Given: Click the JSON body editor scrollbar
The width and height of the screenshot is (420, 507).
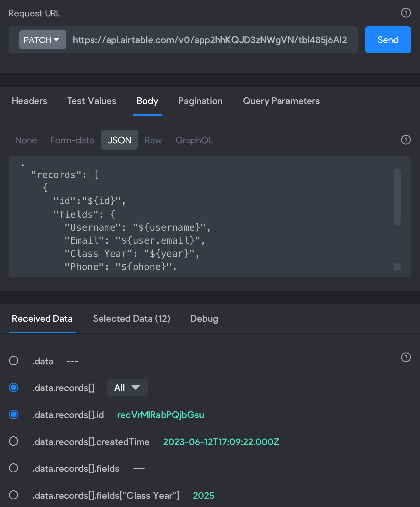Looking at the screenshot, I should 397,197.
